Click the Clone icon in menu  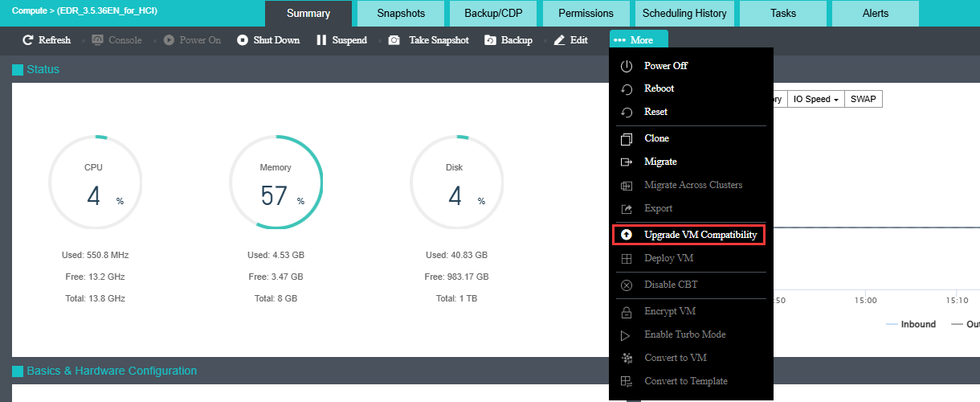627,139
